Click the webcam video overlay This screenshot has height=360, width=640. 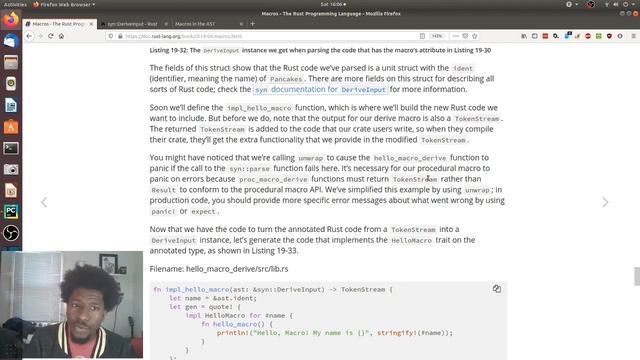(x=72, y=305)
